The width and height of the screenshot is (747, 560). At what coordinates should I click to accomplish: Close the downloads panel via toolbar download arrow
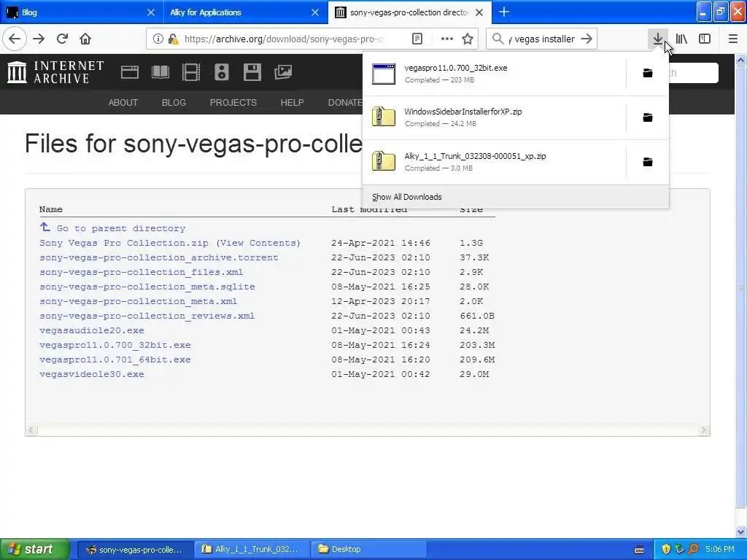pyautogui.click(x=657, y=39)
